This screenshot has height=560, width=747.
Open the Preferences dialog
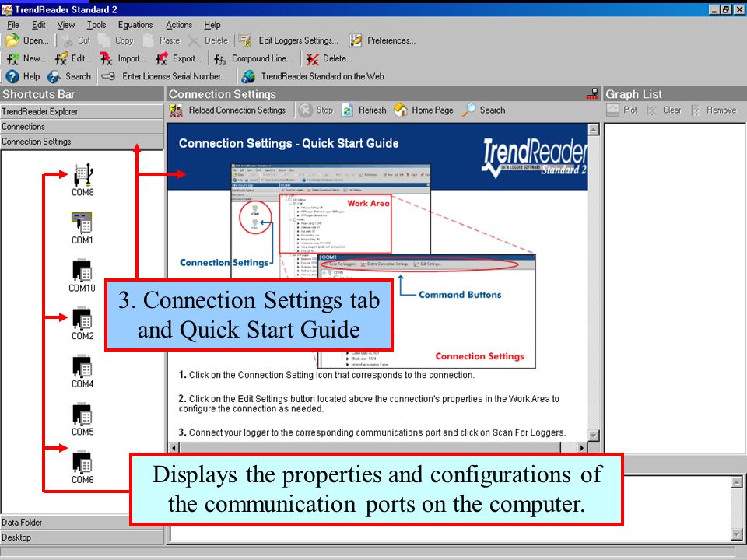[382, 41]
